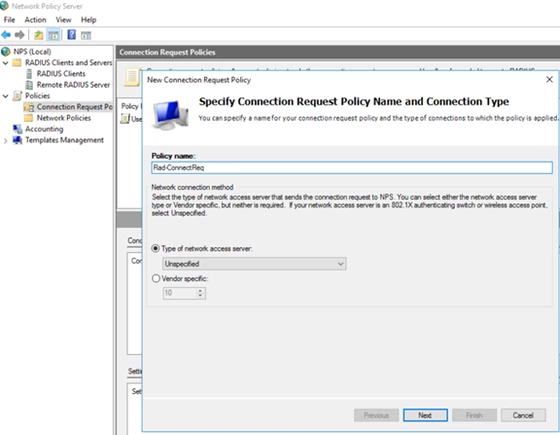Click the RADIUS Clients and Servers folder icon
Viewport: 560px width, 435px height.
click(x=17, y=63)
